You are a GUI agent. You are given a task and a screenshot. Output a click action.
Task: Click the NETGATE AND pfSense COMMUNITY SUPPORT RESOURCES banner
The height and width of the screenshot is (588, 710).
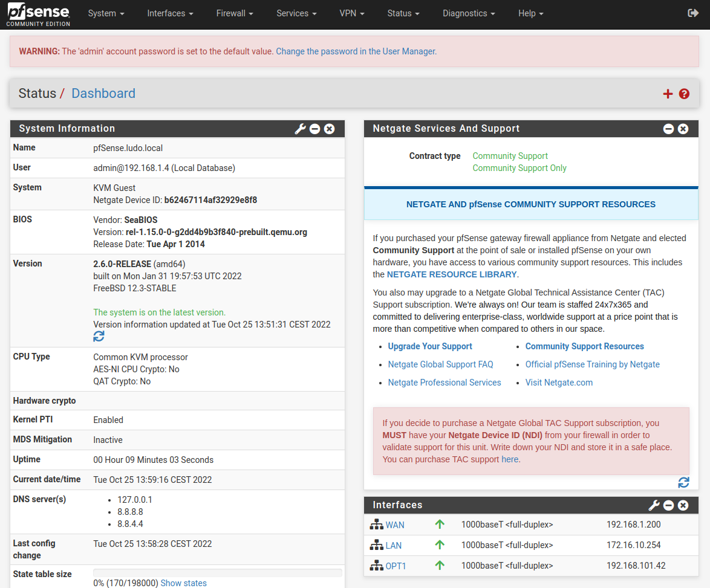[x=531, y=204]
